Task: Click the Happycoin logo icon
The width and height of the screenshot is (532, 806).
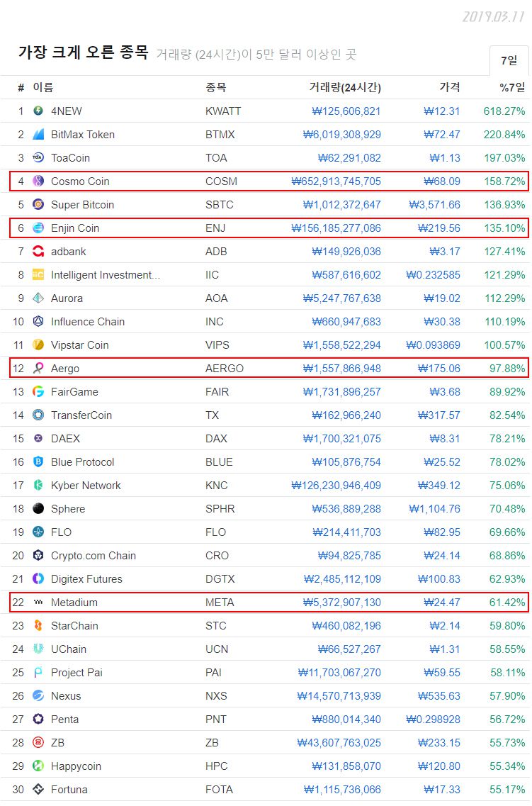Action: tap(38, 766)
